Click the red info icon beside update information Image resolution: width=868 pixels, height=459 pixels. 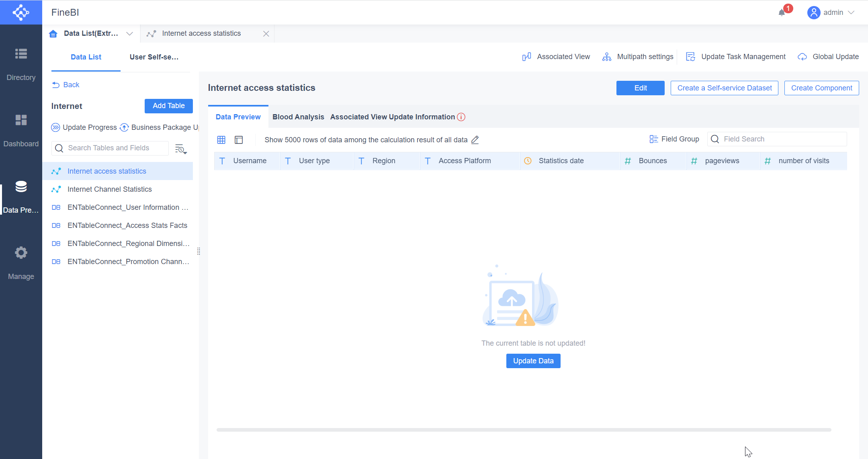461,117
